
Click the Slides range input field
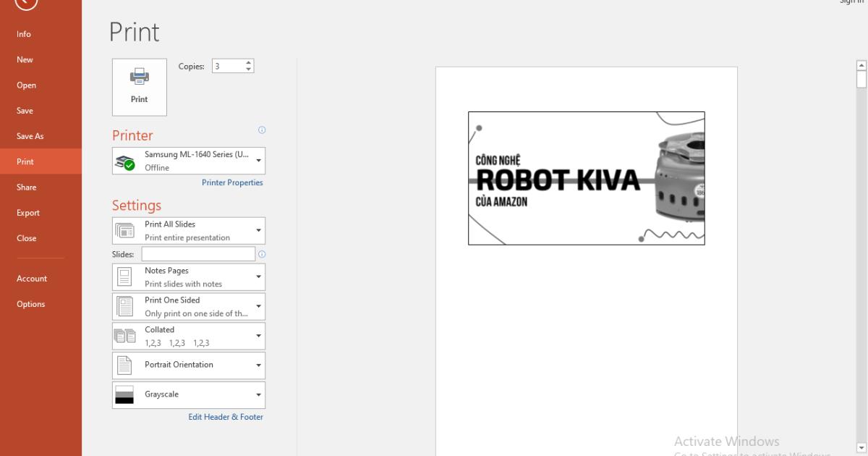tap(198, 254)
